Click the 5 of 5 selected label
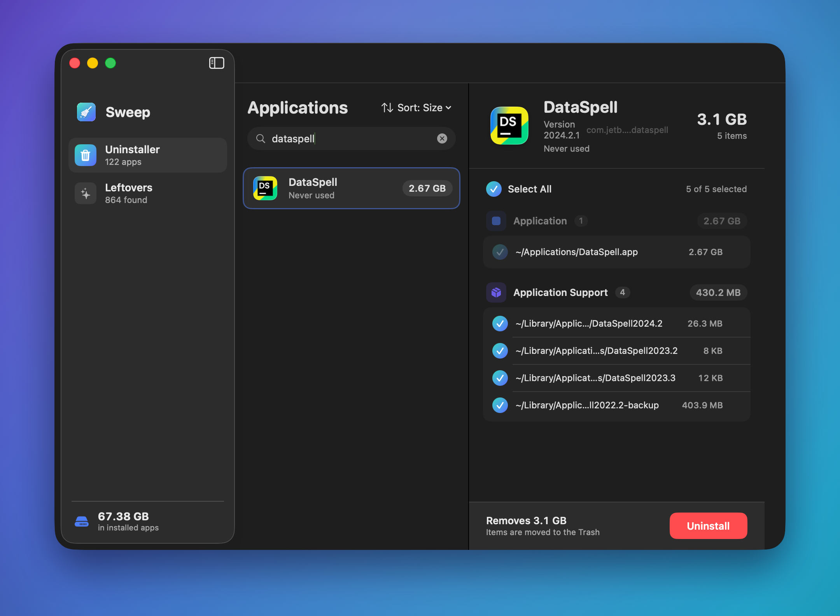This screenshot has height=616, width=840. pos(716,189)
